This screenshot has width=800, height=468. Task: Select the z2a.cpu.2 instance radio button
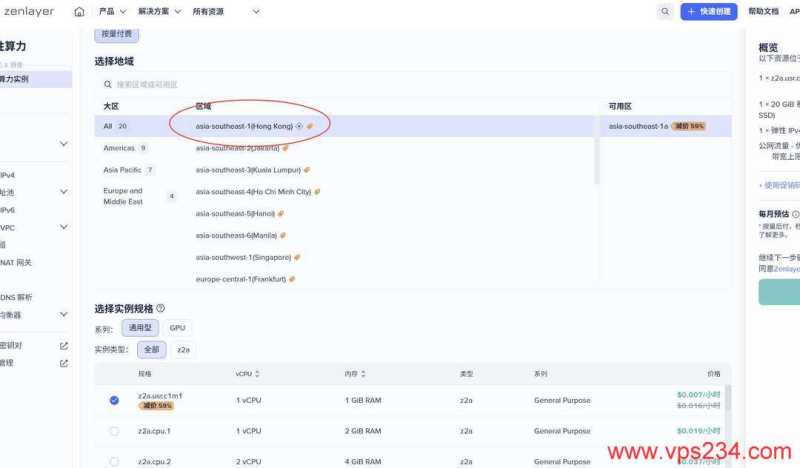[x=114, y=461]
